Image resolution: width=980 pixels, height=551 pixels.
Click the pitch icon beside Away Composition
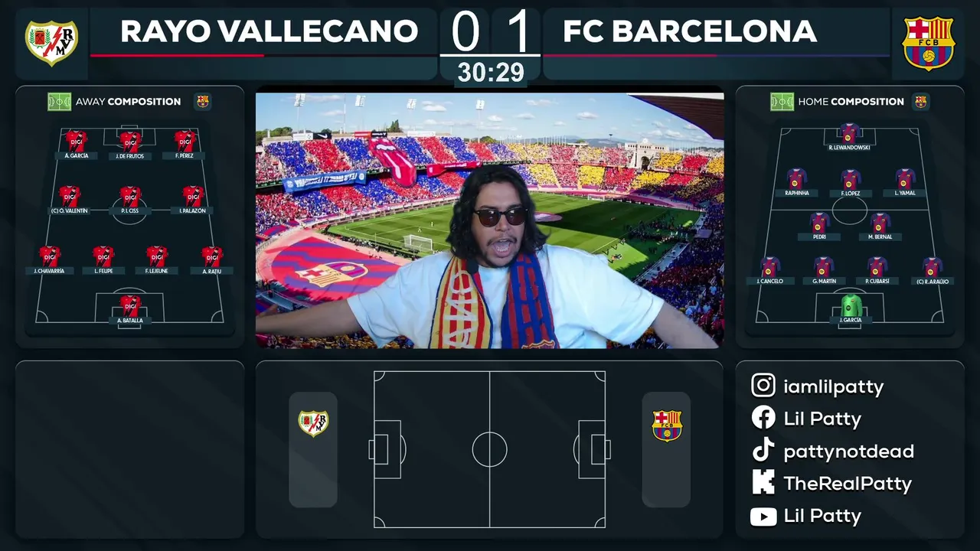coord(59,101)
